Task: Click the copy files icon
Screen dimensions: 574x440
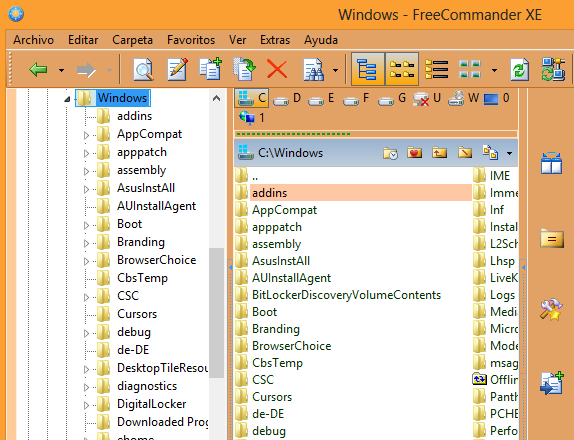Action: 210,69
